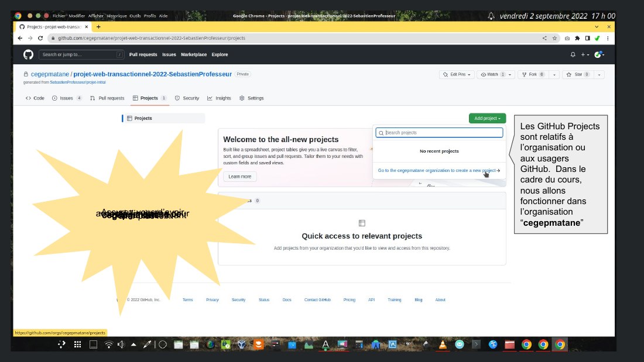Click the VLC cone icon in taskbar
The height and width of the screenshot is (362, 644).
tap(443, 344)
